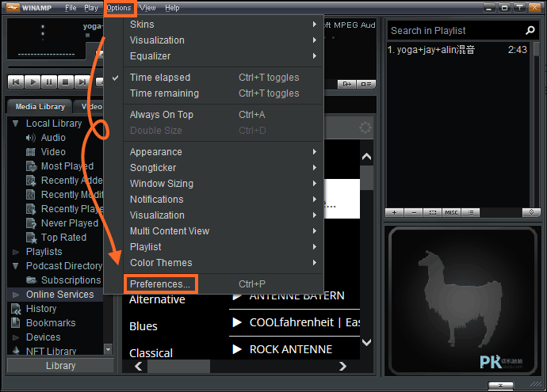Open the NFT Library item icon
Image resolution: width=547 pixels, height=392 pixels.
pyautogui.click(x=16, y=351)
